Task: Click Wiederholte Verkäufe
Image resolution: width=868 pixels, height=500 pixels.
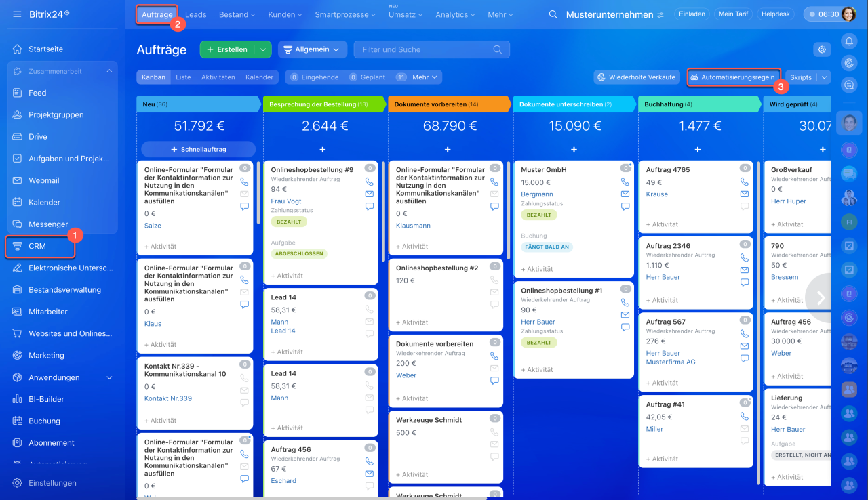Action: 637,77
